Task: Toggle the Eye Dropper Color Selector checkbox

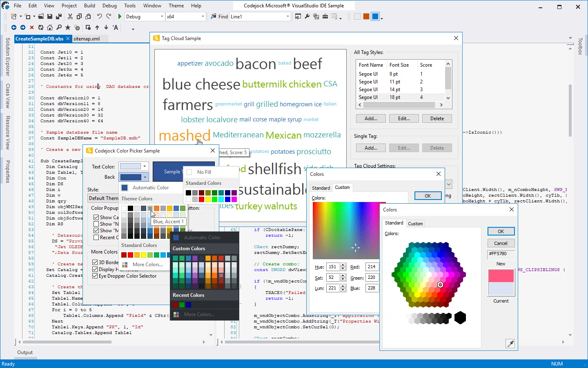Action: coord(95,276)
